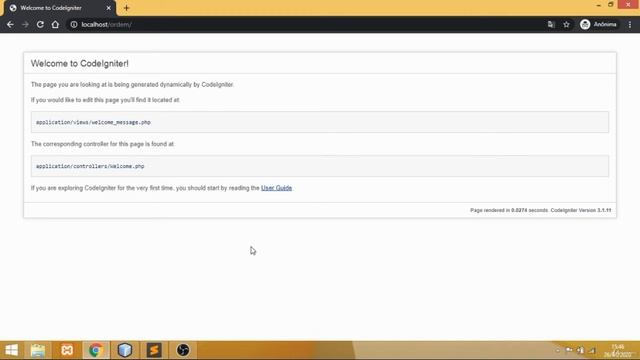
Task: Open the browser home page
Action: [x=55, y=24]
